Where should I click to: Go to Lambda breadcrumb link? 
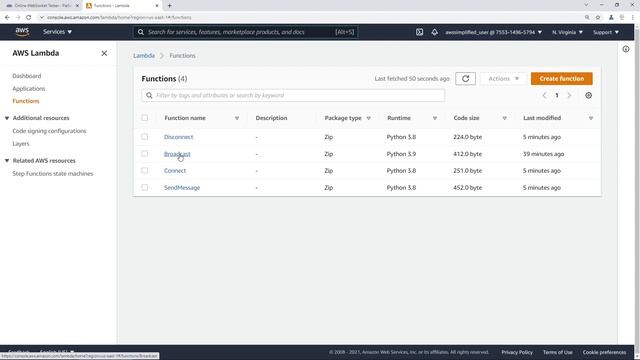(144, 56)
